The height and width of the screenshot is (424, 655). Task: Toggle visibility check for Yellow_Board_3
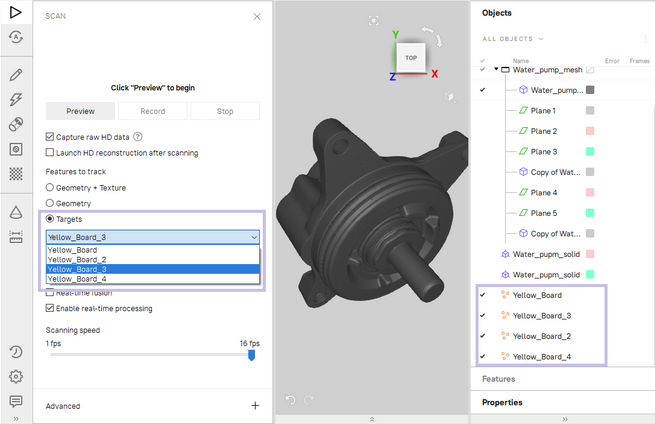(x=482, y=315)
